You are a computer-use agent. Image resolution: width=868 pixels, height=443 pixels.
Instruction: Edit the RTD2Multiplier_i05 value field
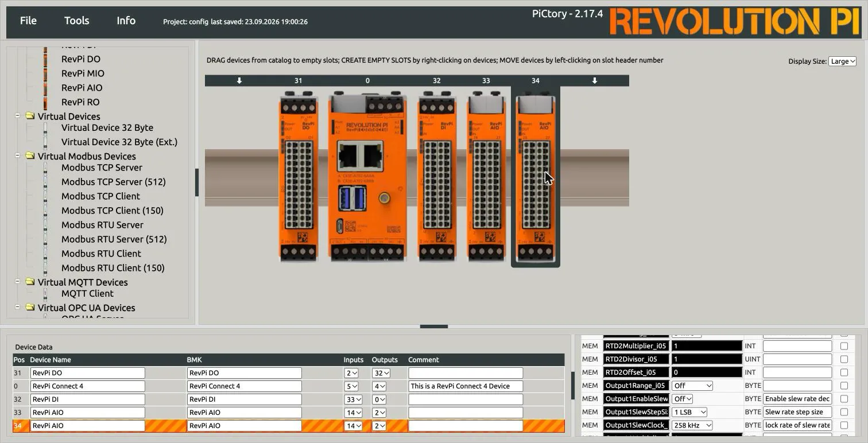pos(707,346)
